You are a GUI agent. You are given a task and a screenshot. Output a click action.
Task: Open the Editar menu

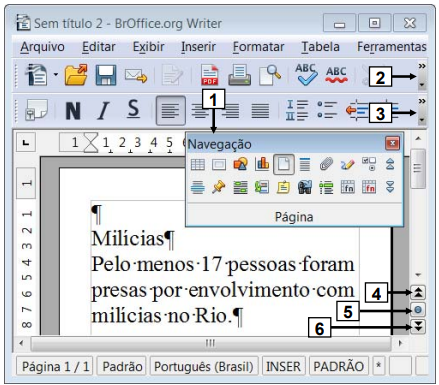(x=99, y=47)
